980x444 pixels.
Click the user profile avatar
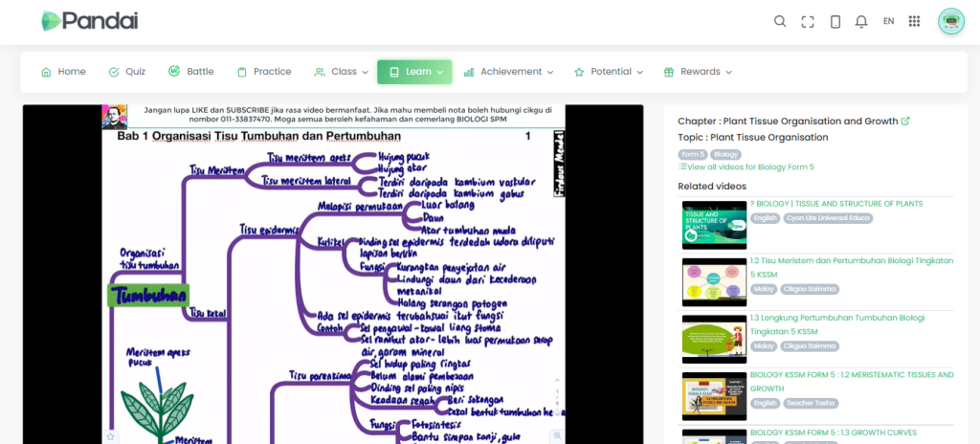(x=950, y=21)
